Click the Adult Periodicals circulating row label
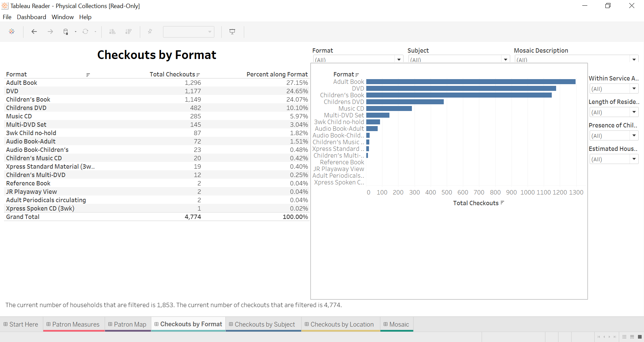Screen dimensions: 644x342 click(46, 200)
